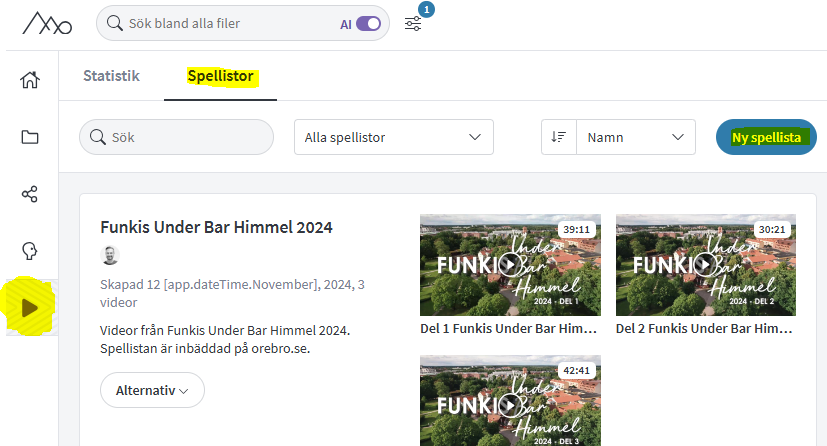The width and height of the screenshot is (827, 446).
Task: Open the Namn sort dropdown
Action: (x=636, y=137)
